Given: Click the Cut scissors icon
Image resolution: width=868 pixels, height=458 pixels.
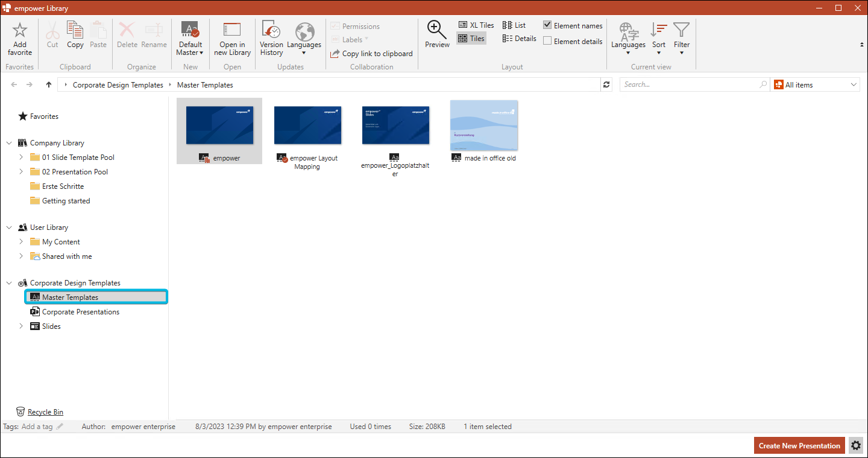Looking at the screenshot, I should pyautogui.click(x=52, y=30).
